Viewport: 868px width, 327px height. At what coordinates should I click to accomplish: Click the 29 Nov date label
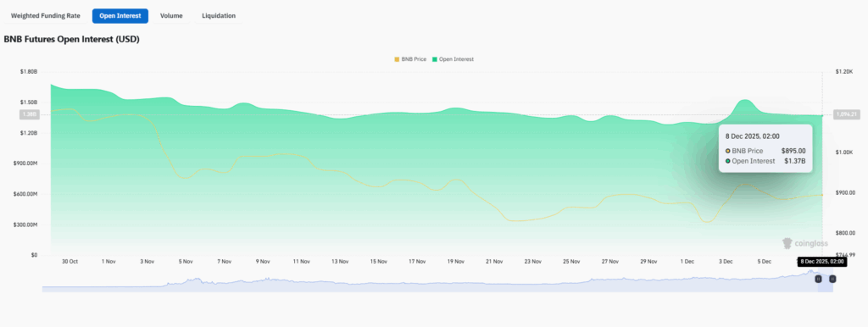tap(648, 261)
